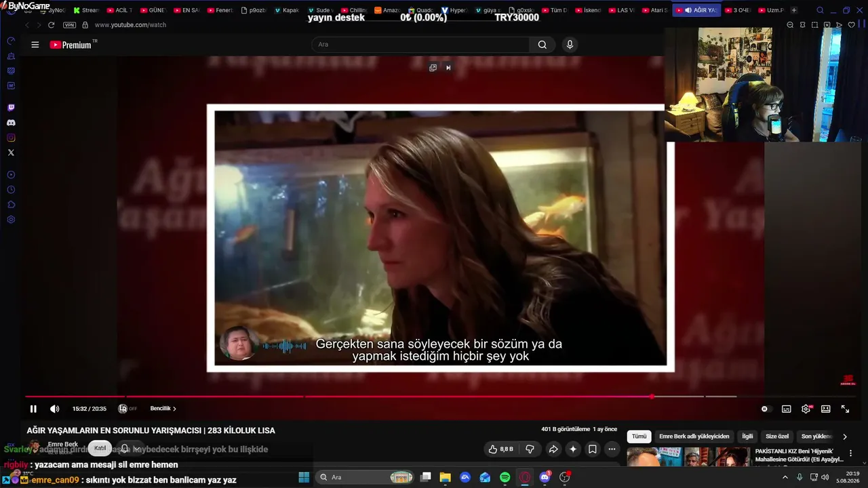Screen dimensions: 868x488
Task: Submit search with the magnifier button
Action: pos(542,45)
